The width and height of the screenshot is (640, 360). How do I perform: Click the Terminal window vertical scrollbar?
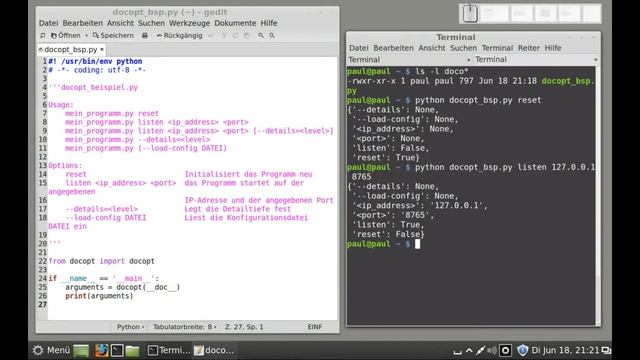point(598,195)
